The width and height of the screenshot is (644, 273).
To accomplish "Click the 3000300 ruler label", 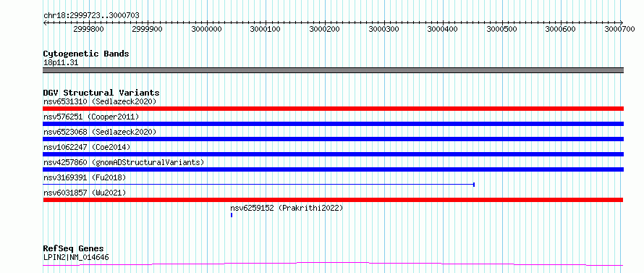I will [384, 29].
